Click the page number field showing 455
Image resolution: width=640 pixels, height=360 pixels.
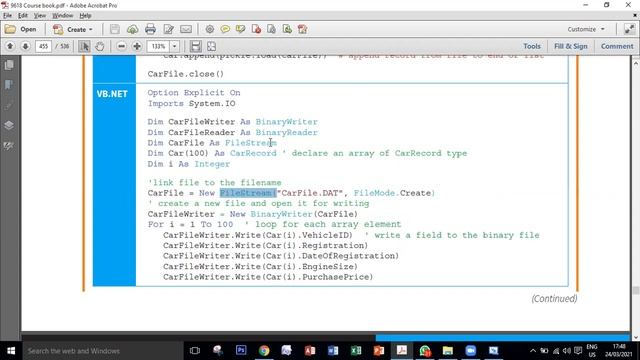point(44,46)
